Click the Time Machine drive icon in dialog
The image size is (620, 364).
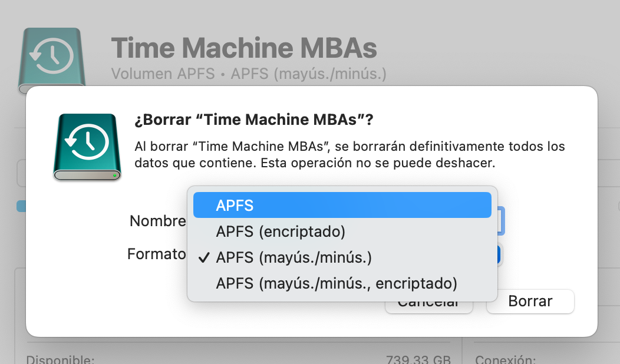point(87,147)
